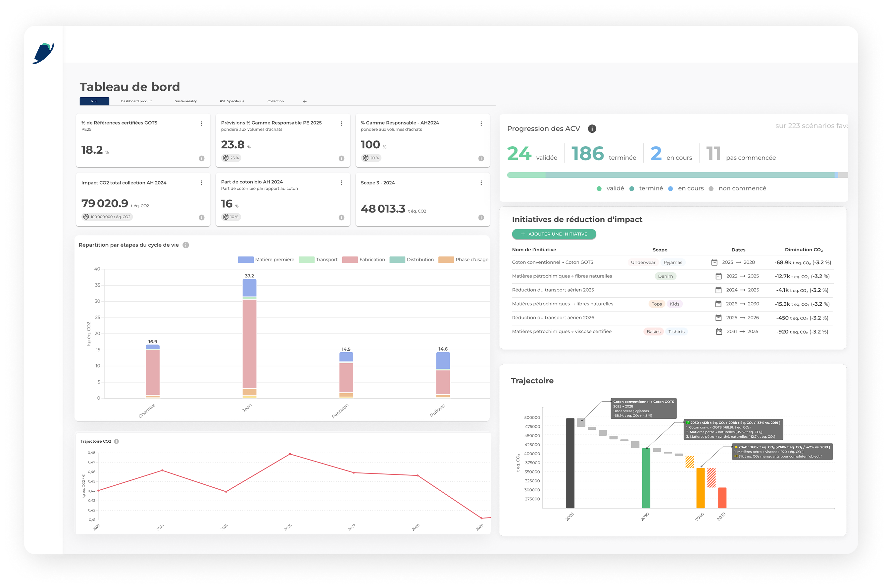The width and height of the screenshot is (888, 588).
Task: Toggle Phase d'usage legend series
Action: (464, 260)
